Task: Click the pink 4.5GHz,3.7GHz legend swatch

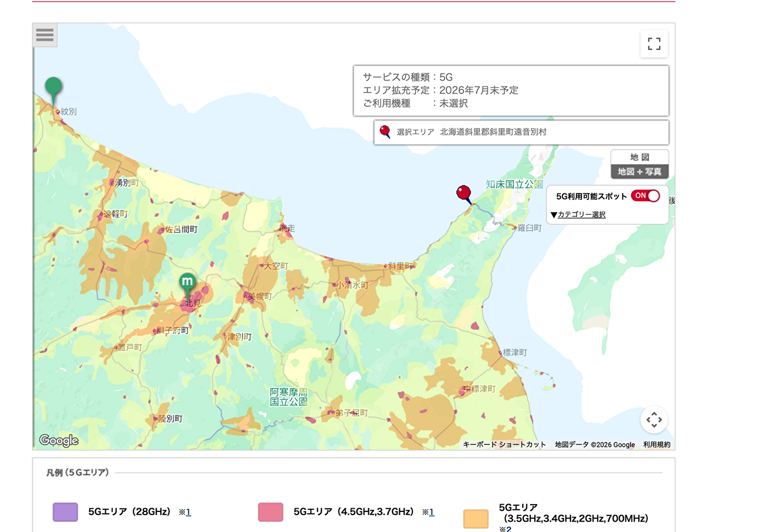Action: click(x=270, y=512)
